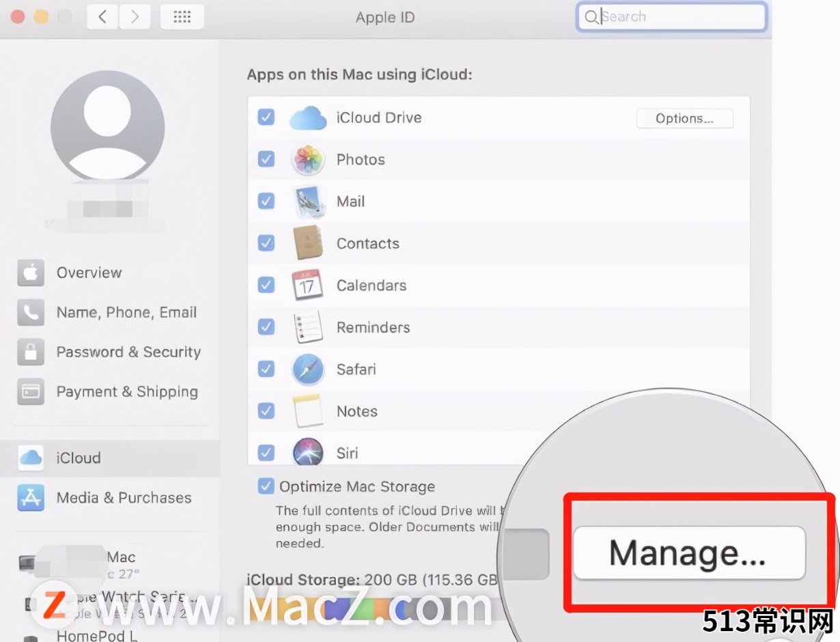The width and height of the screenshot is (840, 642).
Task: Toggle the Reminders checkbox
Action: (x=266, y=327)
